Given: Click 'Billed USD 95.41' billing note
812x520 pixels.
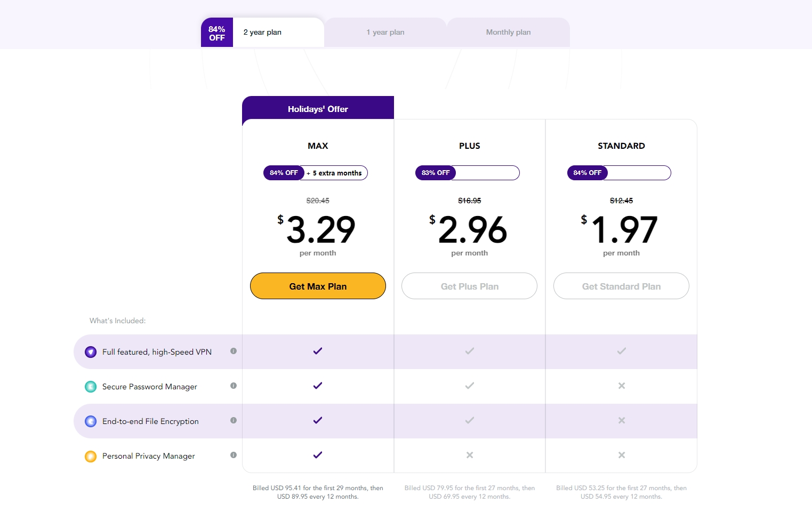Looking at the screenshot, I should coord(318,492).
